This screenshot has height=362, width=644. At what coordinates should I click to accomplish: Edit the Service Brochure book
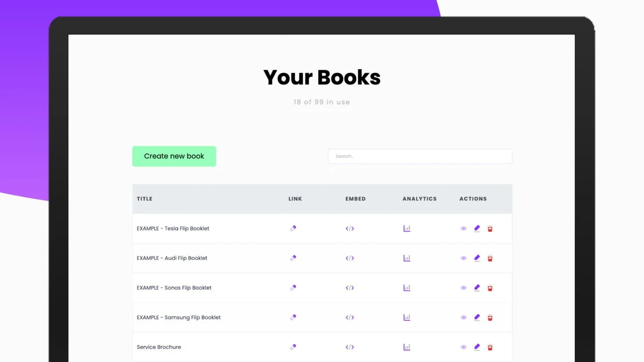[x=477, y=347]
